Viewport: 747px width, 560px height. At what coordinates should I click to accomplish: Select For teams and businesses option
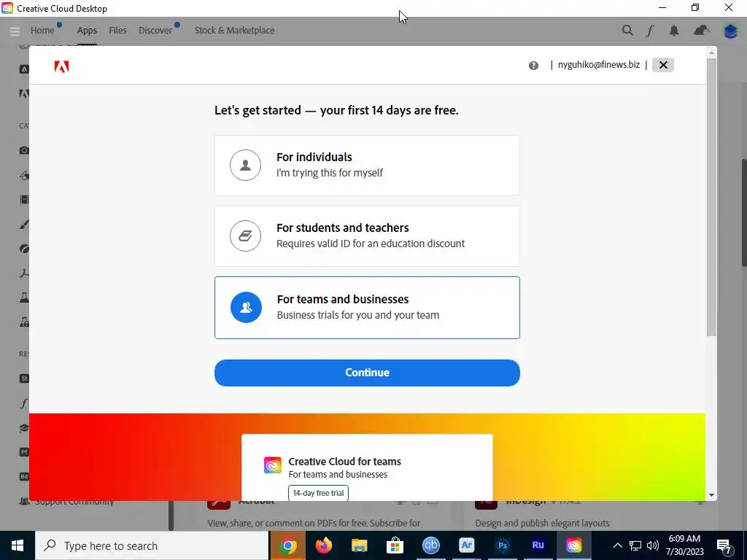pos(367,308)
